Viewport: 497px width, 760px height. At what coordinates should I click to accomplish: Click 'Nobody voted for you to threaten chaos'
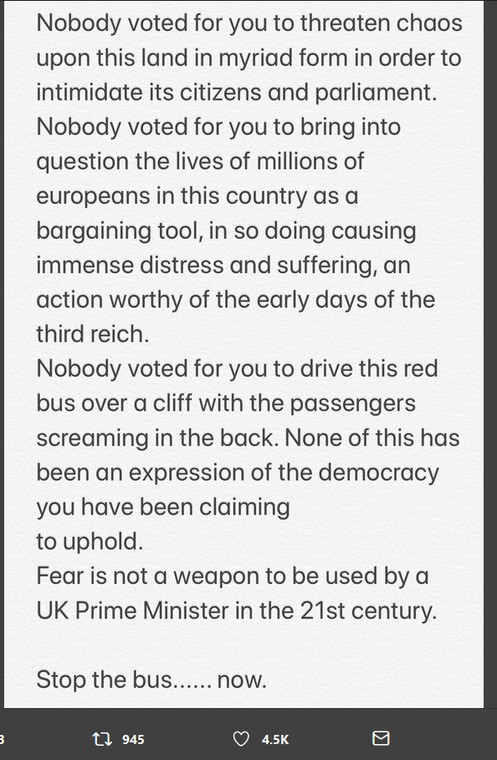tap(249, 23)
